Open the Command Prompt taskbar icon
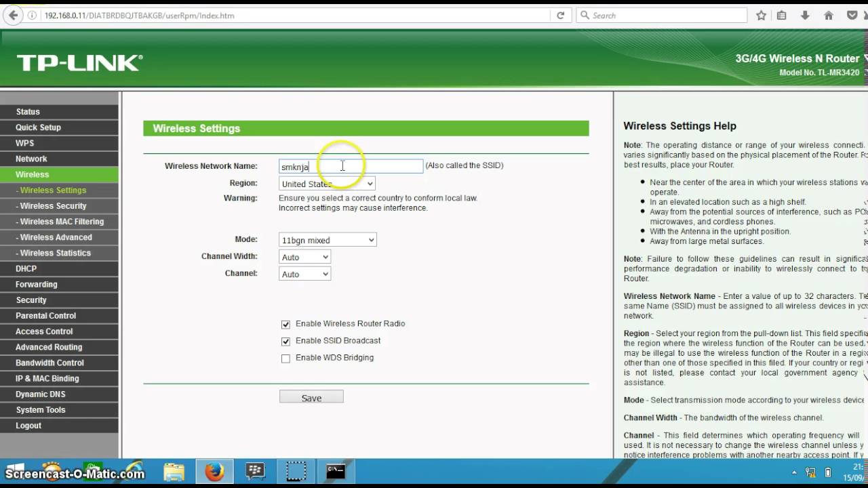The height and width of the screenshot is (488, 868). [x=336, y=472]
